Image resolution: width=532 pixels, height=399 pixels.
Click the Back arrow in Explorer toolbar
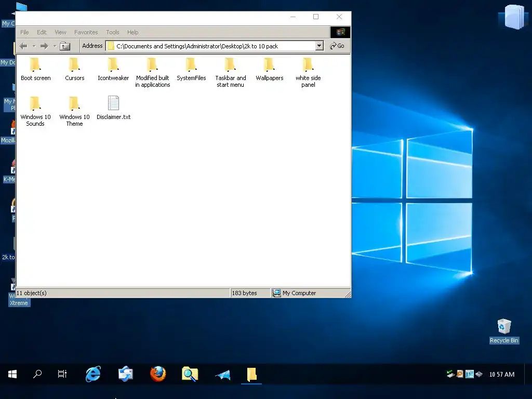[x=23, y=46]
